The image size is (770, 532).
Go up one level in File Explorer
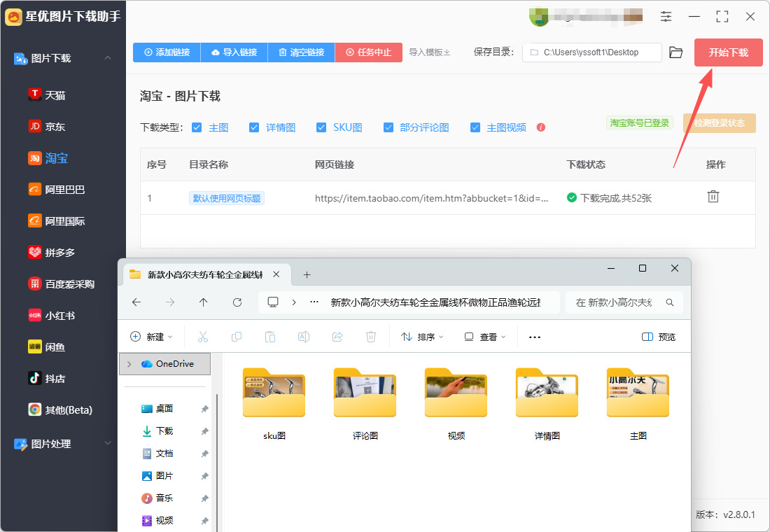[203, 302]
